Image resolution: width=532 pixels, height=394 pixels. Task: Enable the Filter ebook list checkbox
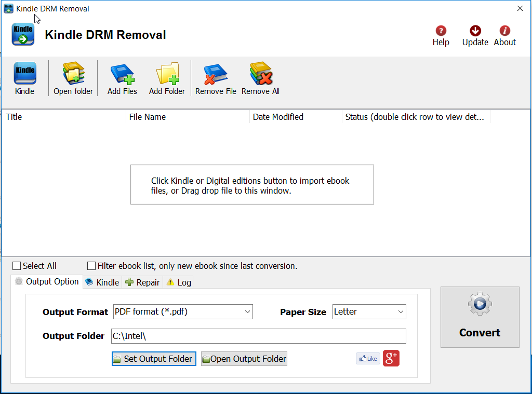91,266
